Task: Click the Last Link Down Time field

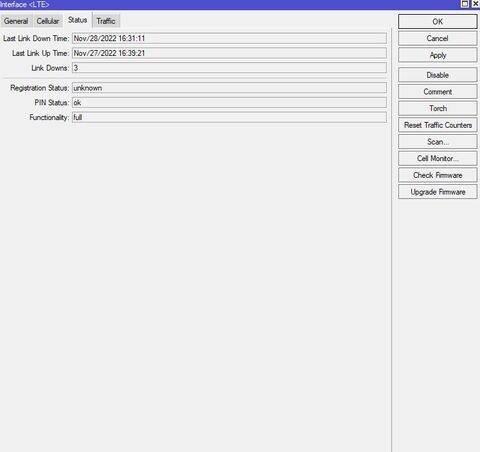Action: click(x=229, y=38)
